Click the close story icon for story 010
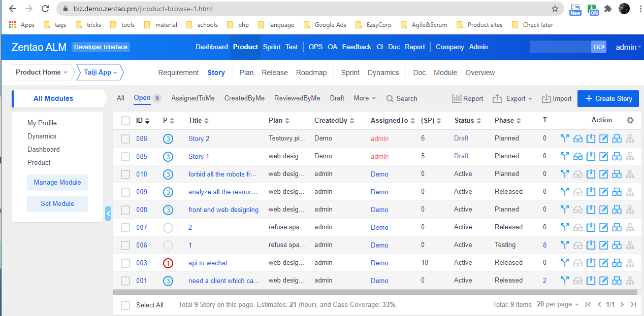644x316 pixels. 591,174
